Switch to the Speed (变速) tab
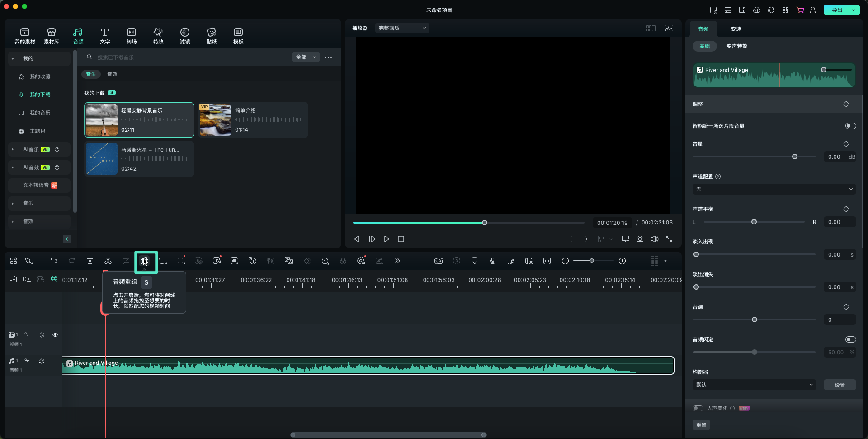This screenshot has height=439, width=868. click(x=736, y=29)
